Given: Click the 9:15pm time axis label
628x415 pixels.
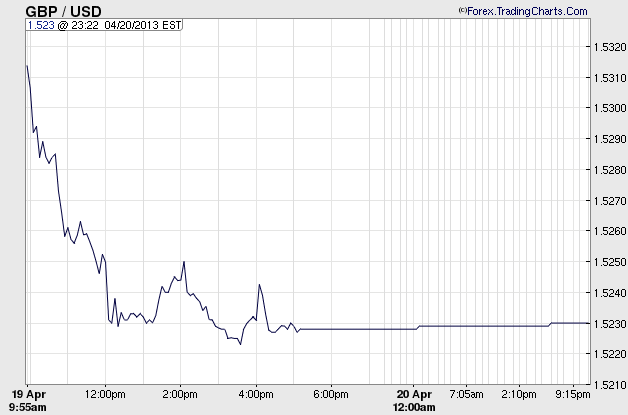Looking at the screenshot, I should click(x=573, y=395).
